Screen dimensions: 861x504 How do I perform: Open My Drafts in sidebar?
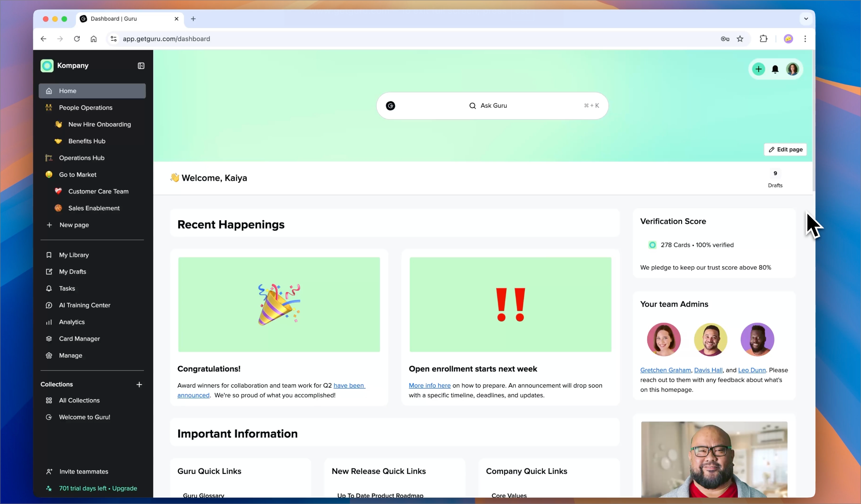(92, 272)
